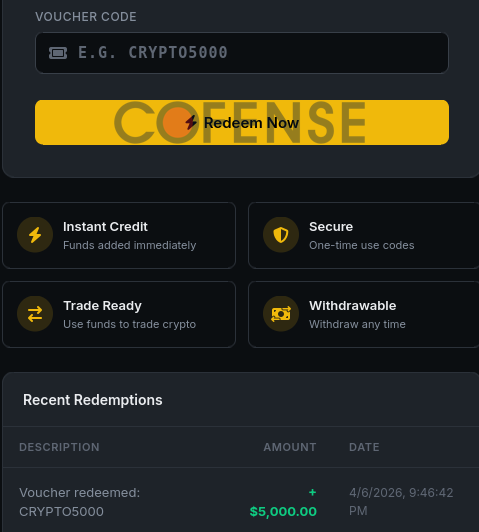The height and width of the screenshot is (532, 479).
Task: Select the Trade Ready card title
Action: (x=102, y=306)
